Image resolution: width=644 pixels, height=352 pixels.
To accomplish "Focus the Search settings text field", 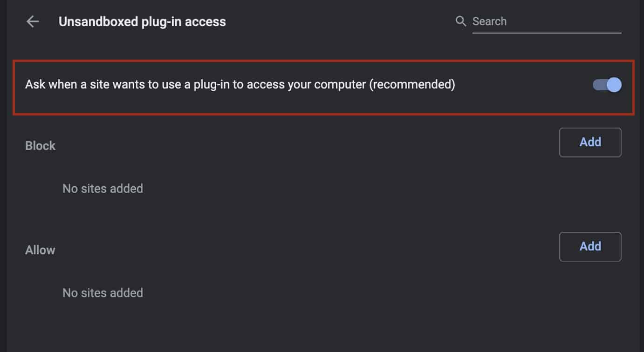I will (x=547, y=21).
